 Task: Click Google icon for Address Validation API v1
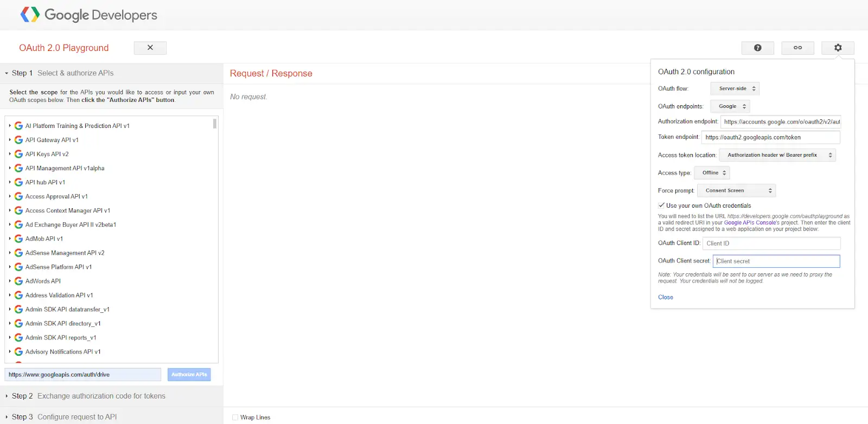click(18, 295)
